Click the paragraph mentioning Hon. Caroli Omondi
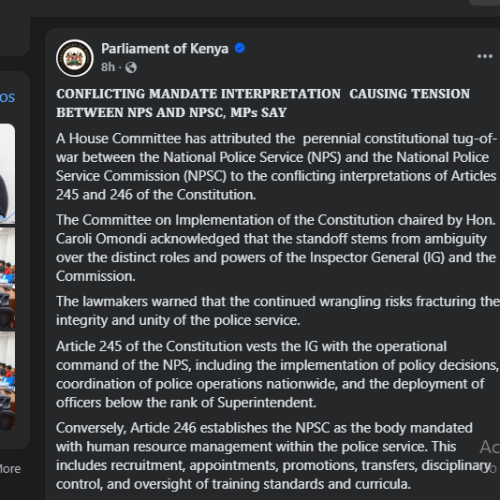500x500 pixels. [x=276, y=248]
